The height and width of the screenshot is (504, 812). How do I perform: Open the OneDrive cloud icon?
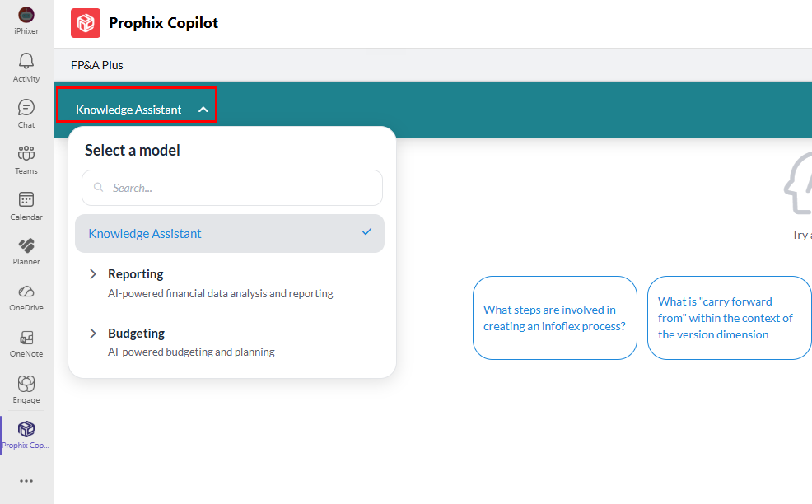pyautogui.click(x=26, y=292)
